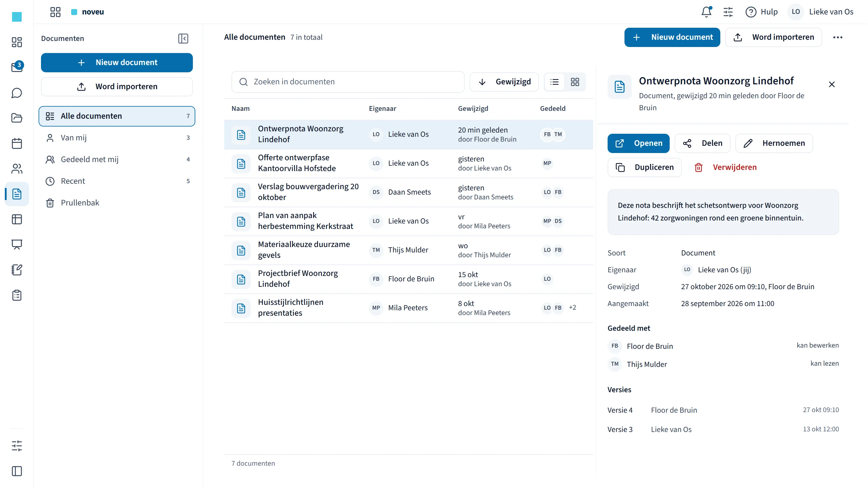Collapse the Documenten side panel

point(183,38)
